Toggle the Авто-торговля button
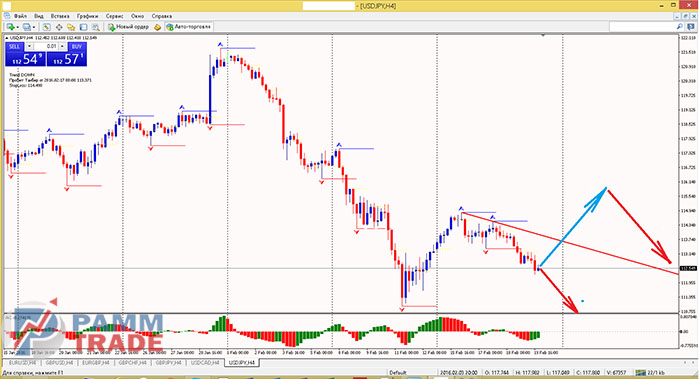 tap(188, 27)
